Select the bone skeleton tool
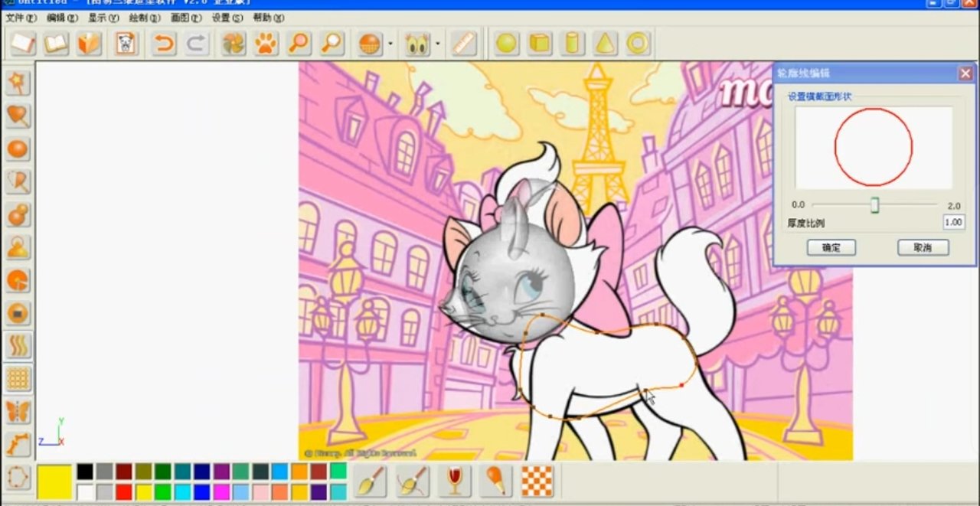980x506 pixels. 18,445
